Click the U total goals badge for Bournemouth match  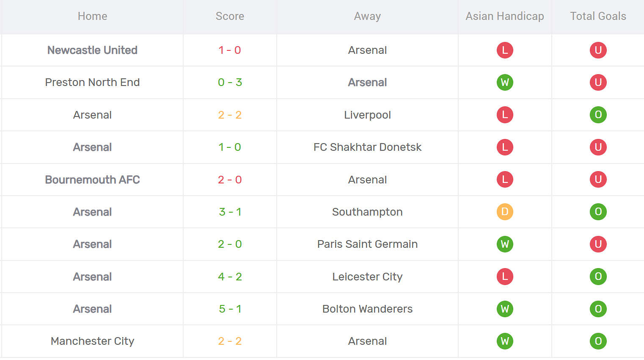pos(598,180)
